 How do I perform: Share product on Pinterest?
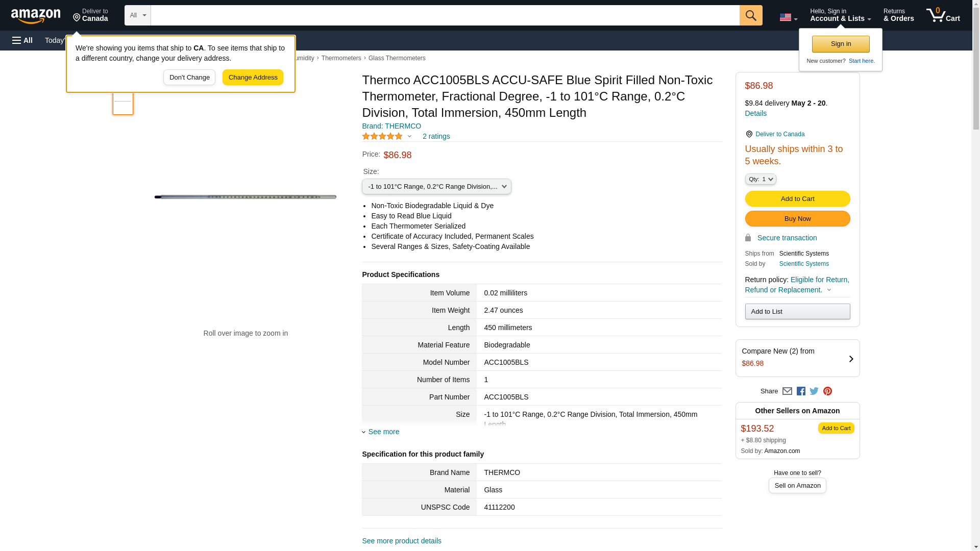827,391
